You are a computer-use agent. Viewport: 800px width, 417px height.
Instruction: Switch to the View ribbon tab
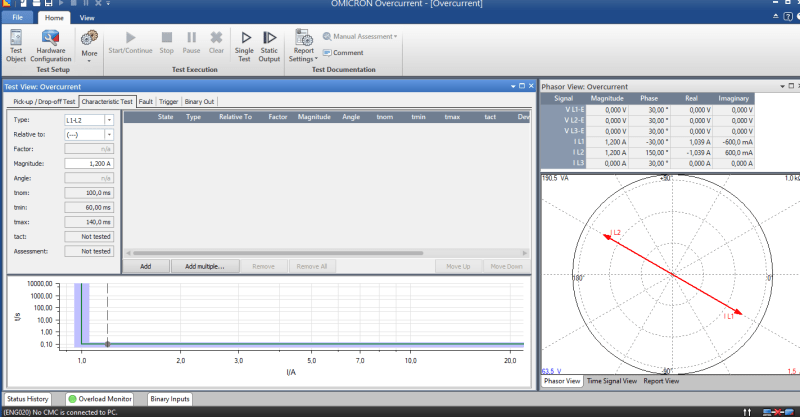[87, 18]
